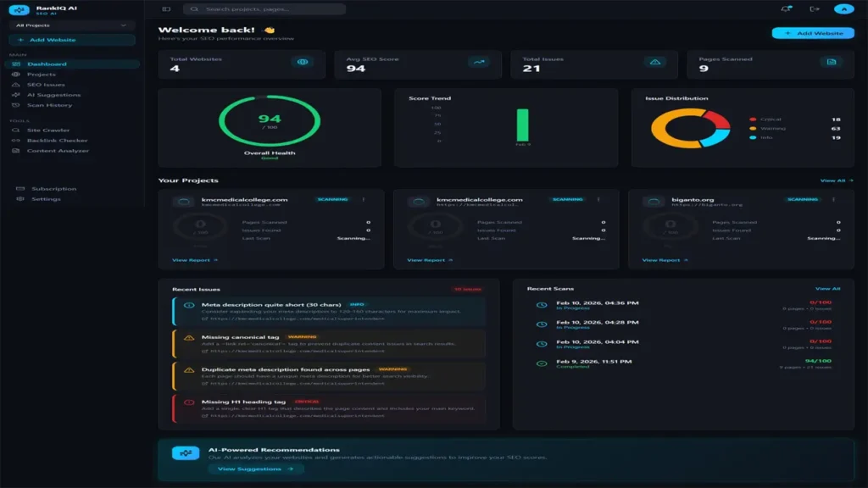Viewport: 868px width, 488px height.
Task: Open Scan History in the sidebar
Action: click(72, 105)
